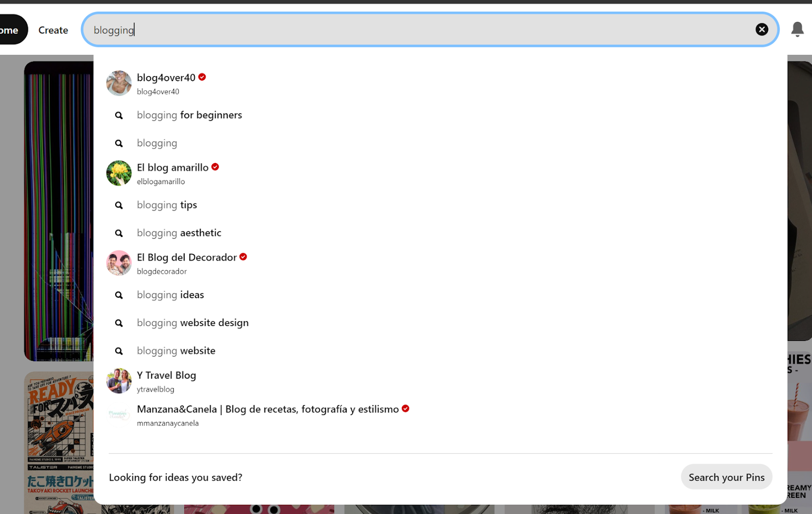Open Y Travel Blog avatar
Image resolution: width=812 pixels, height=514 pixels.
[x=119, y=381]
